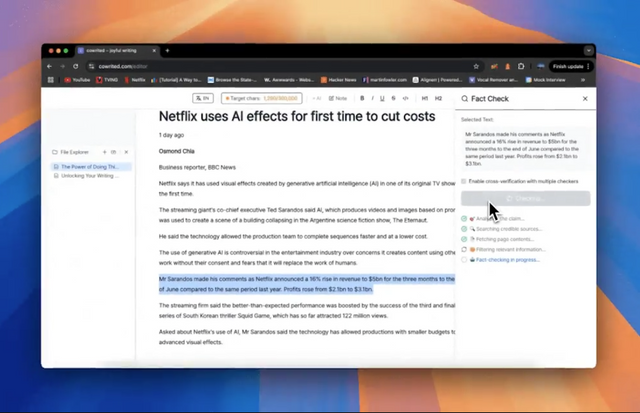Open The Power of Doing Thi... file
The height and width of the screenshot is (413, 640).
91,167
